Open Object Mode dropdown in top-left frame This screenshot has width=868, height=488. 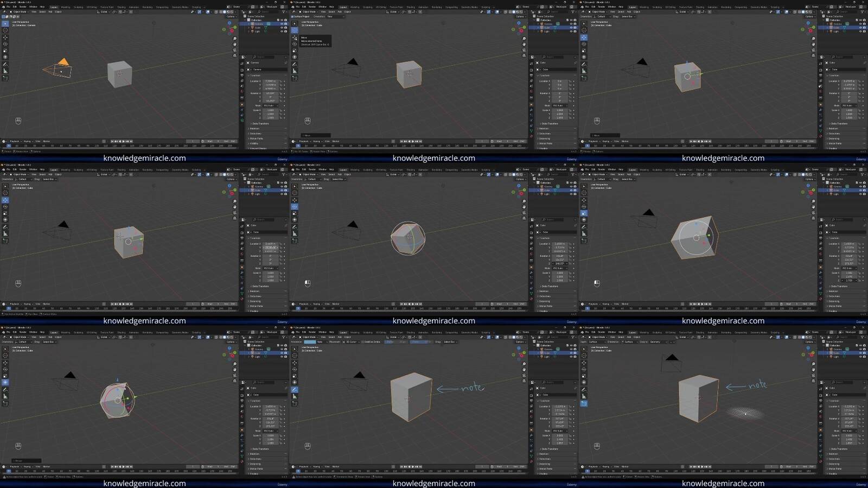(x=20, y=11)
